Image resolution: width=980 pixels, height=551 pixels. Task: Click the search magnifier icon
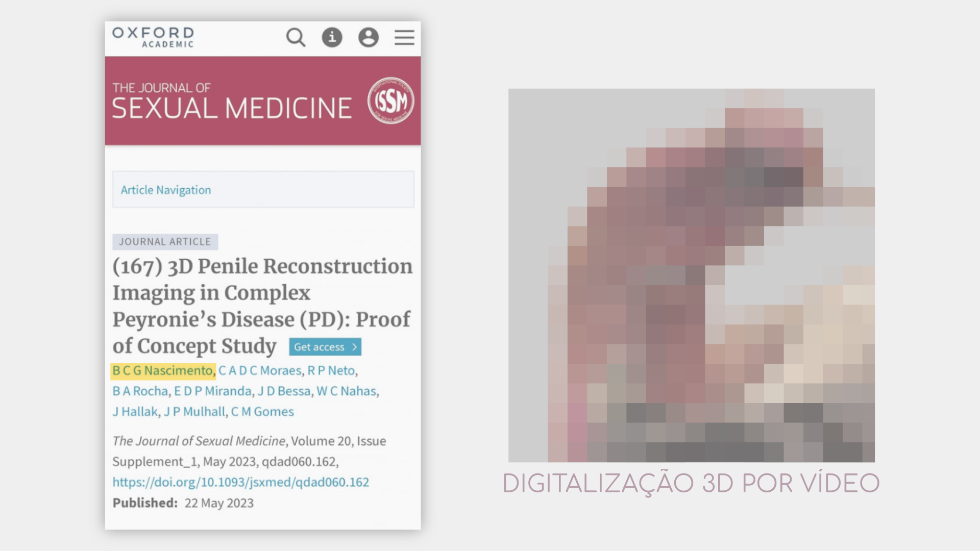click(296, 37)
